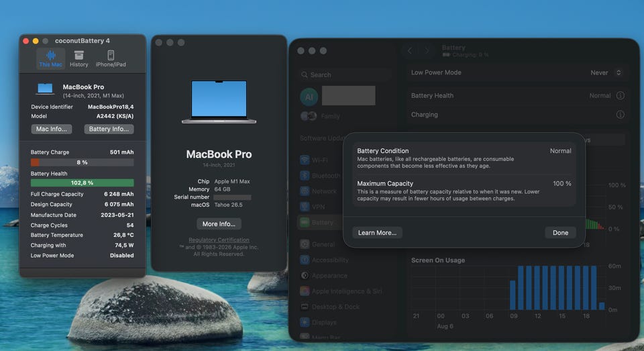Click Charging with 74,5 W value
Viewport: 644px width, 351px height.
click(x=124, y=245)
